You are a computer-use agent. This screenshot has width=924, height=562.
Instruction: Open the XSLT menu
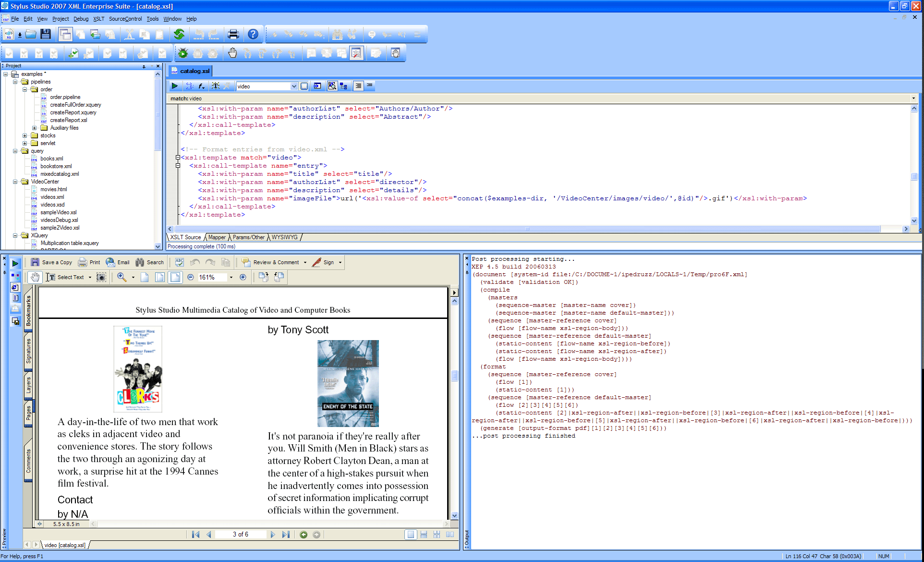[x=98, y=19]
